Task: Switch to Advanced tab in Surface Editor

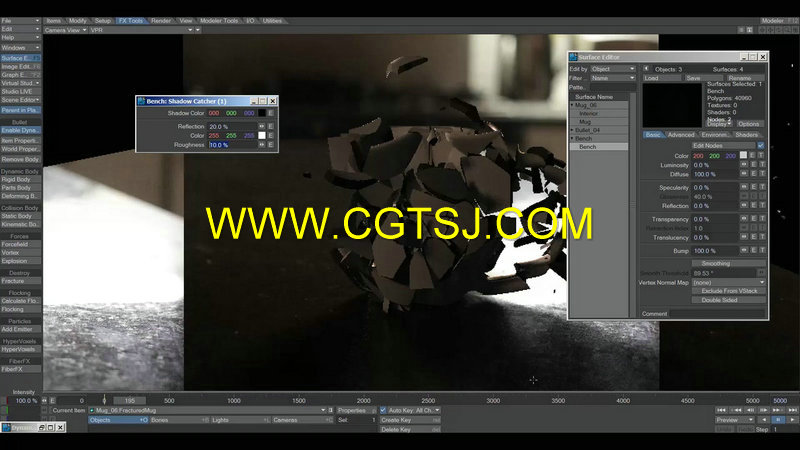Action: pos(681,135)
